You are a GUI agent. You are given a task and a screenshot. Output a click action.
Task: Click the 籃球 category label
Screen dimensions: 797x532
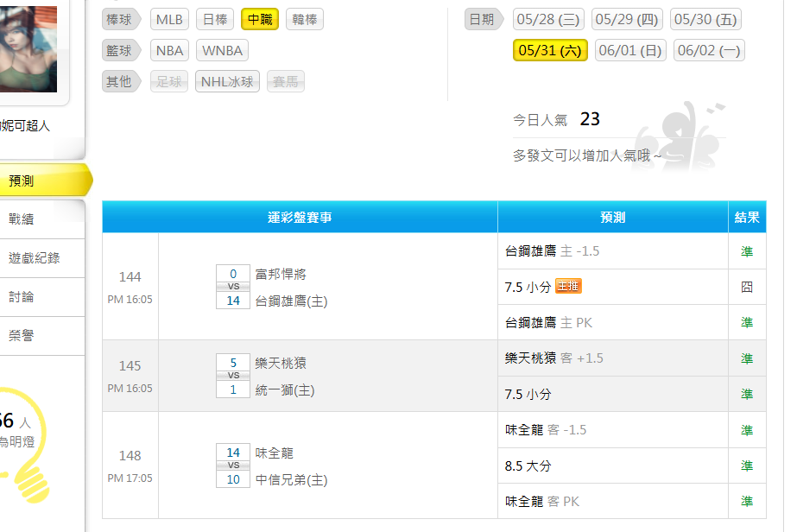pyautogui.click(x=121, y=51)
